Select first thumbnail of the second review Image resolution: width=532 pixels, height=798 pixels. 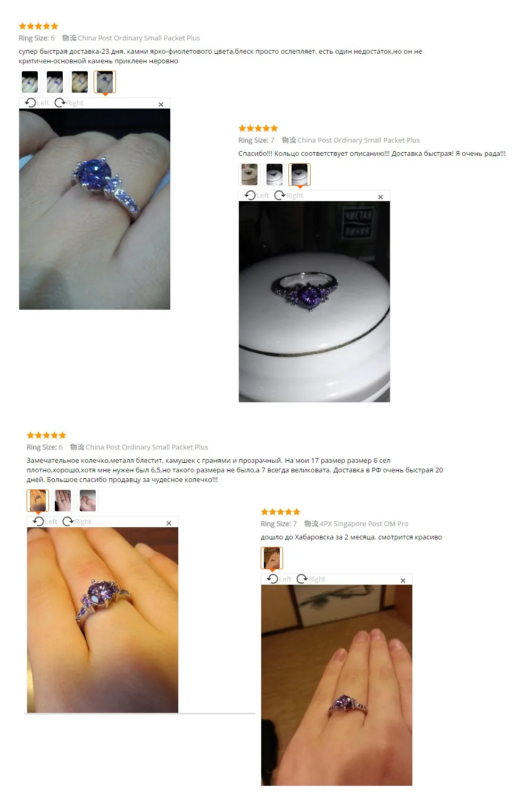coord(250,174)
